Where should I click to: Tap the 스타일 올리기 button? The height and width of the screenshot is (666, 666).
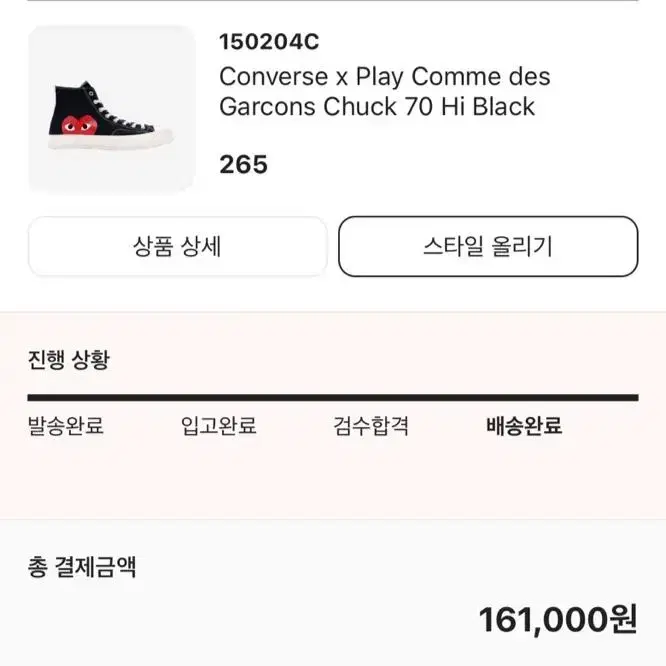(x=488, y=246)
